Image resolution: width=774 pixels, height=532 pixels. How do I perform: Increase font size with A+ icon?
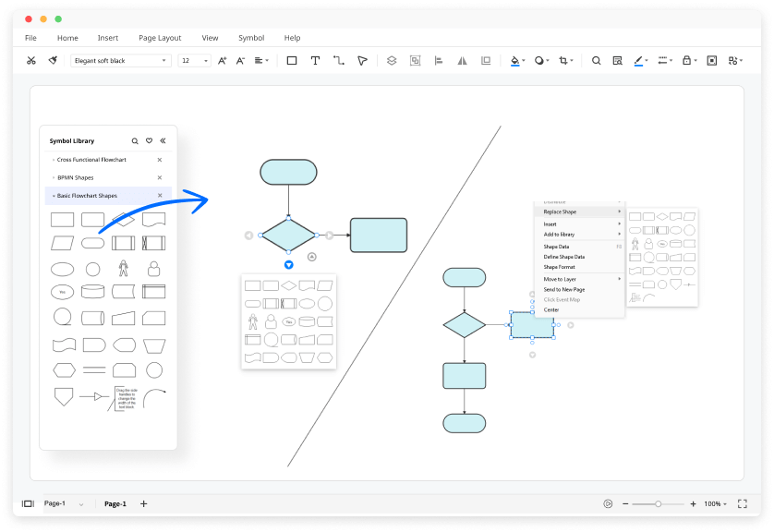point(222,60)
